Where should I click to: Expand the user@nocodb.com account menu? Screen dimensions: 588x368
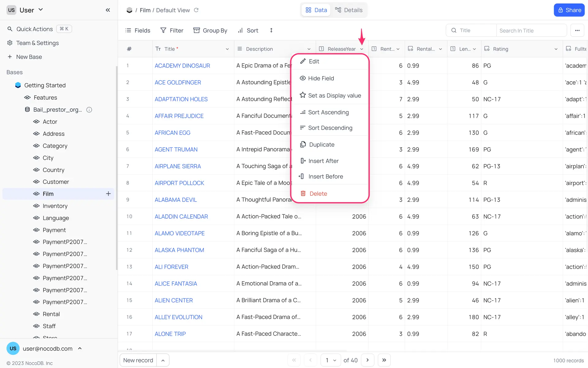point(80,348)
